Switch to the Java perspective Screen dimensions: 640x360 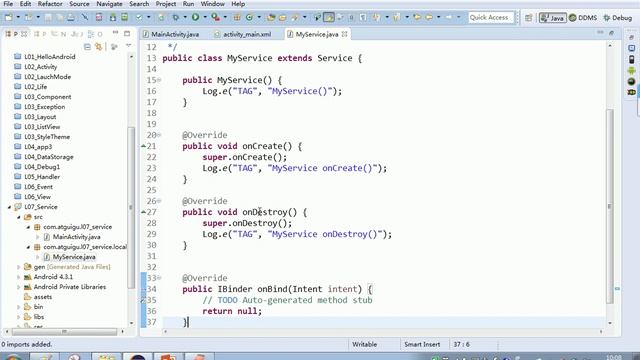552,18
